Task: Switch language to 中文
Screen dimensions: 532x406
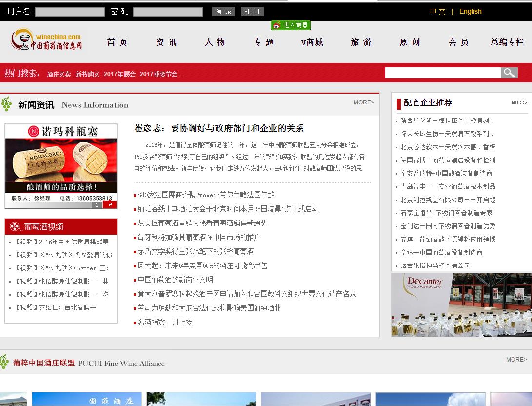Action: coord(437,11)
